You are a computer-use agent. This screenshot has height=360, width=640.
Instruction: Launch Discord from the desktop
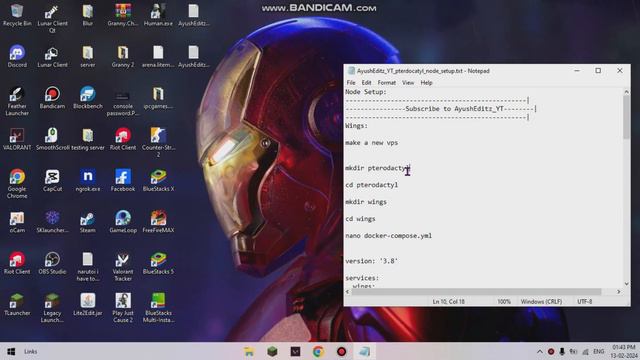point(17,56)
